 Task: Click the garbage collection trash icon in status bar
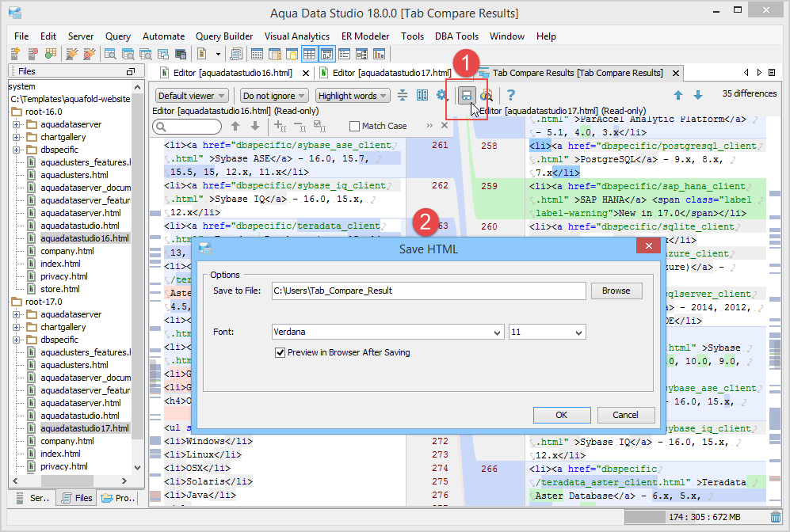click(776, 516)
